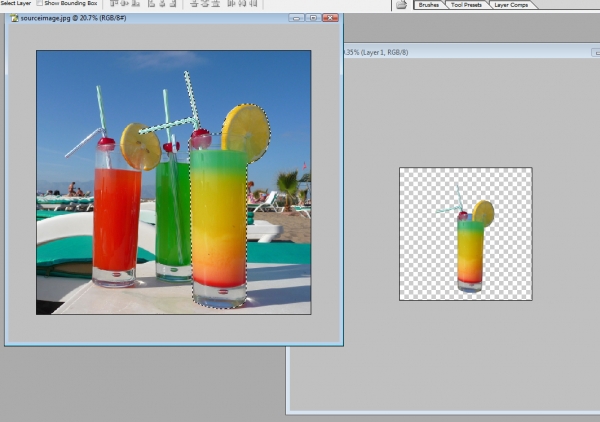Screen dimensions: 600x422
Task: Switch to the Brushes tab
Action: pyautogui.click(x=429, y=5)
